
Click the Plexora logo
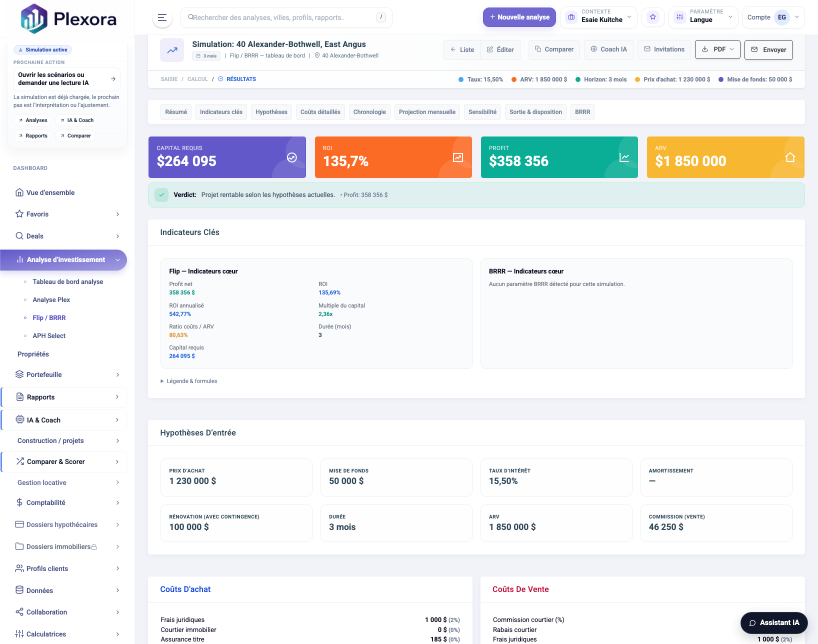(68, 19)
